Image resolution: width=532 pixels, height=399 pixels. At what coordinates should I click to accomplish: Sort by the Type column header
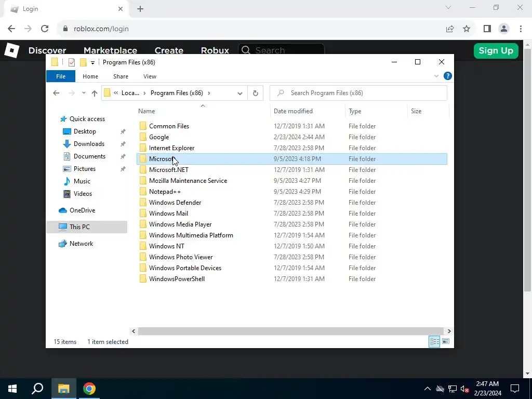[x=355, y=111]
